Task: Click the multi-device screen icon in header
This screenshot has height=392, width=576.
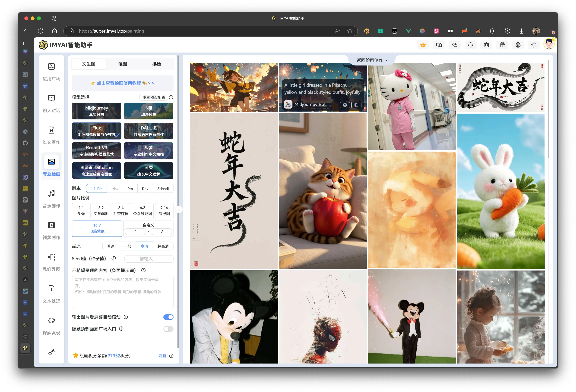Action: pos(439,45)
